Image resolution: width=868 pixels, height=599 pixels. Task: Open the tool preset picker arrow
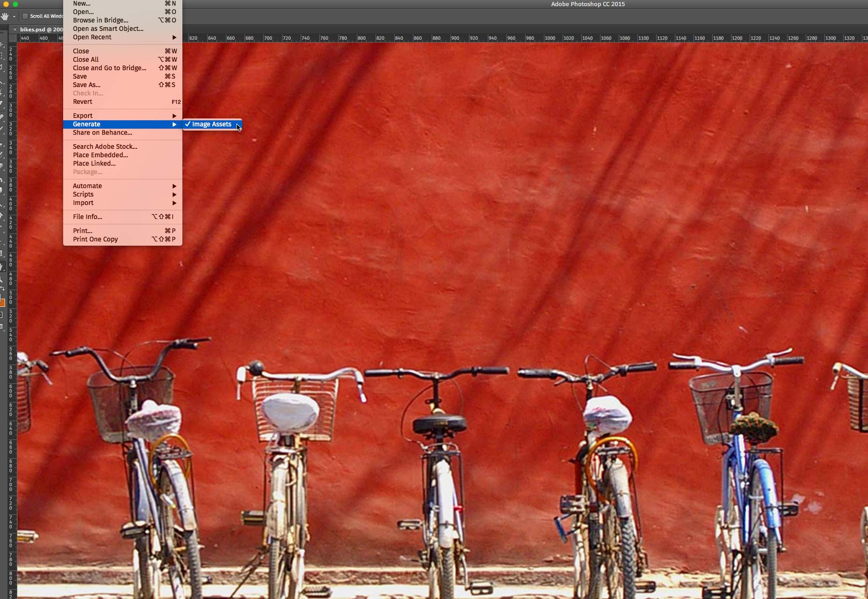coord(14,16)
